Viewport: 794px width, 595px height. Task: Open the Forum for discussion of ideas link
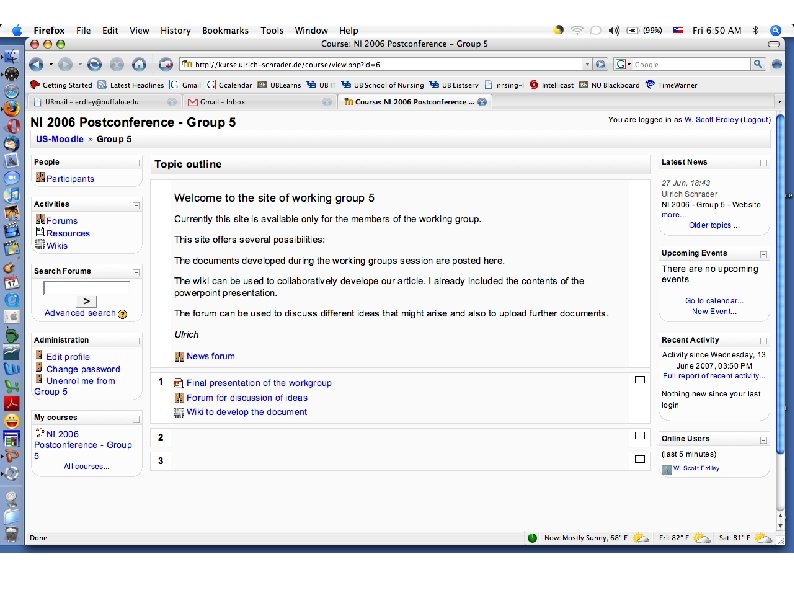coord(247,398)
